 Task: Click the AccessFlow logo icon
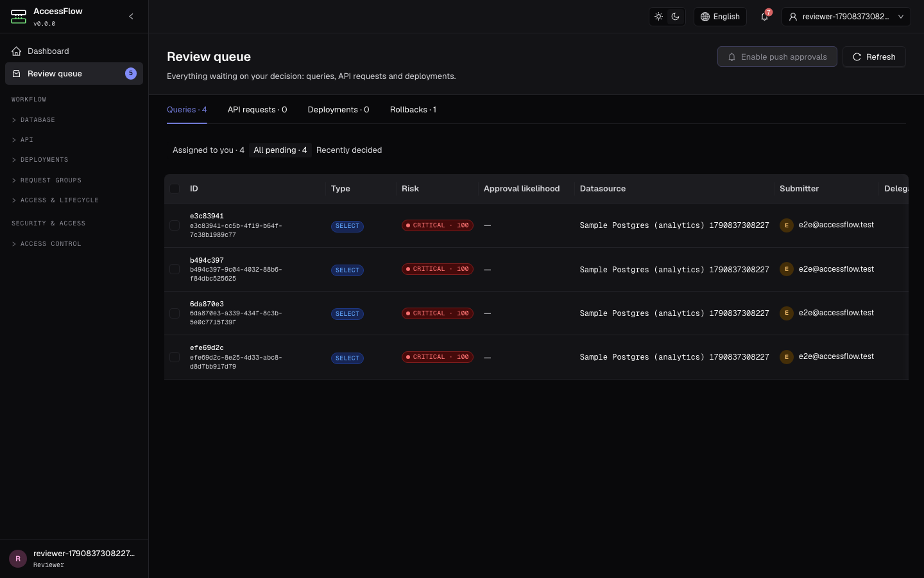click(x=19, y=17)
